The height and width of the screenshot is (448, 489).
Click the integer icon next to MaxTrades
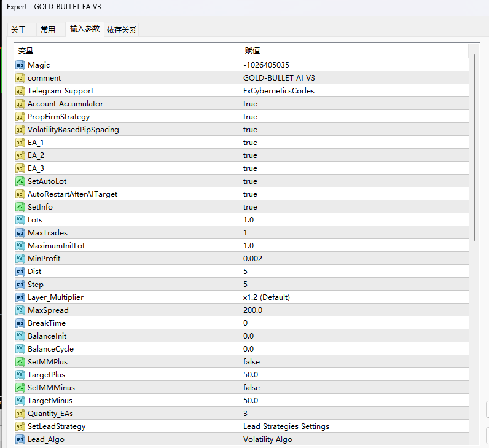20,233
